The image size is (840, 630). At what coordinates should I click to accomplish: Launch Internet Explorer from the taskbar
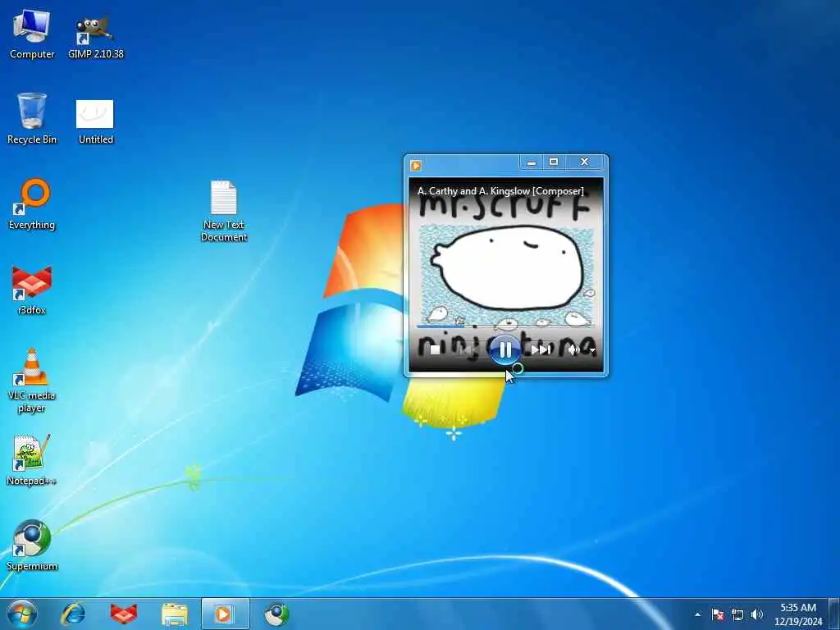point(73,614)
